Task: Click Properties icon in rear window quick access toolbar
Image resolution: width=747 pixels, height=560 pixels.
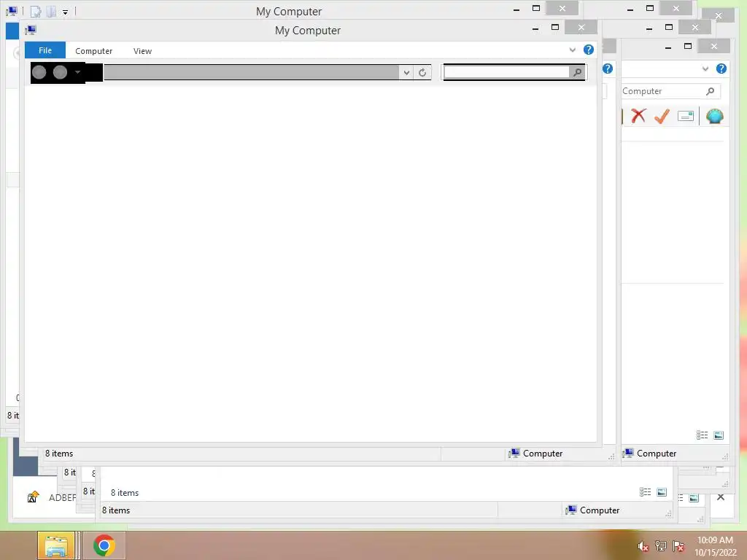Action: coord(36,11)
